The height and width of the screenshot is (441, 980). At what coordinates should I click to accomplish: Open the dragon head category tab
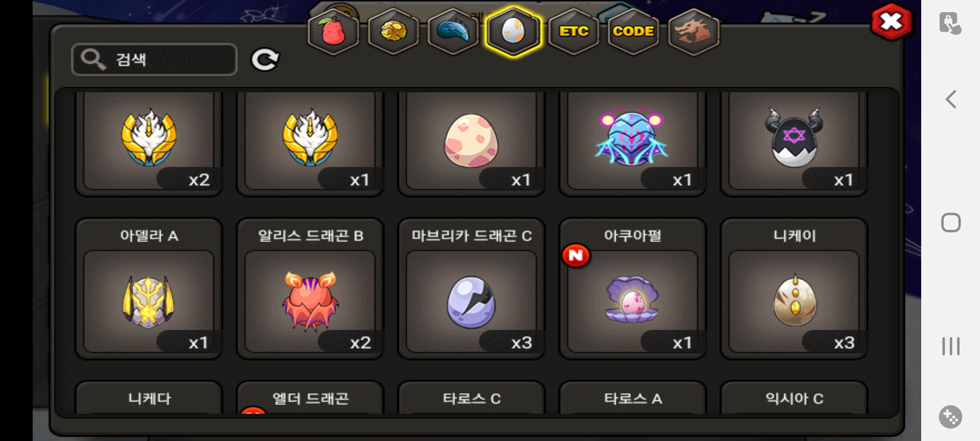coord(693,31)
